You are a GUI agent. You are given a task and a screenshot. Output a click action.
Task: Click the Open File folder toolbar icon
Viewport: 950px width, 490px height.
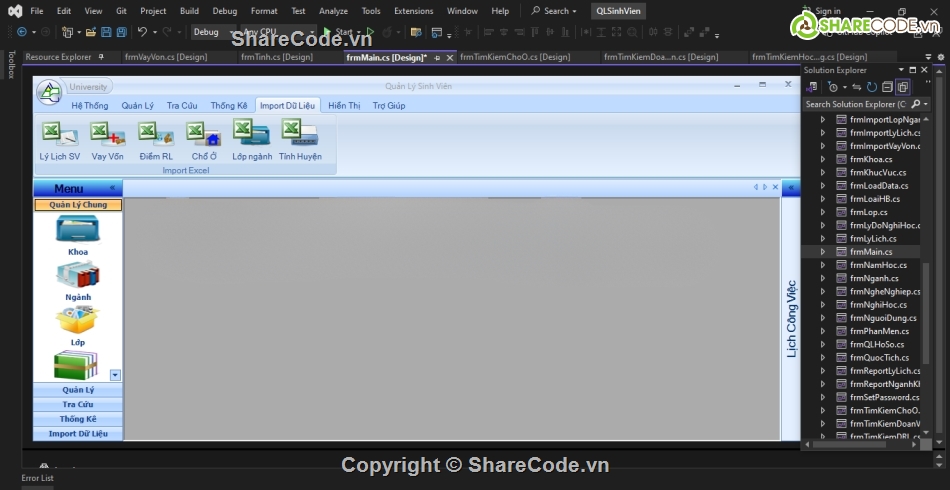91,32
